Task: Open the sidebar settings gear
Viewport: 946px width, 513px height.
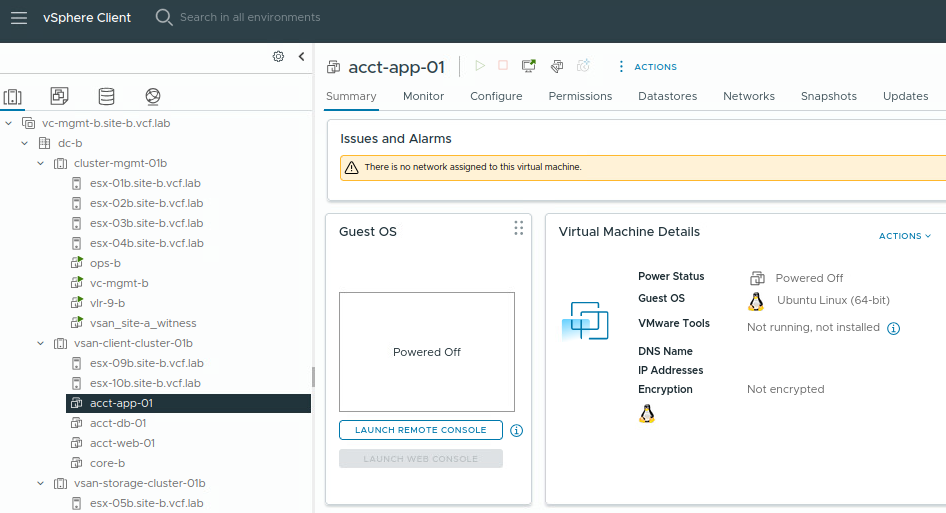Action: 278,57
